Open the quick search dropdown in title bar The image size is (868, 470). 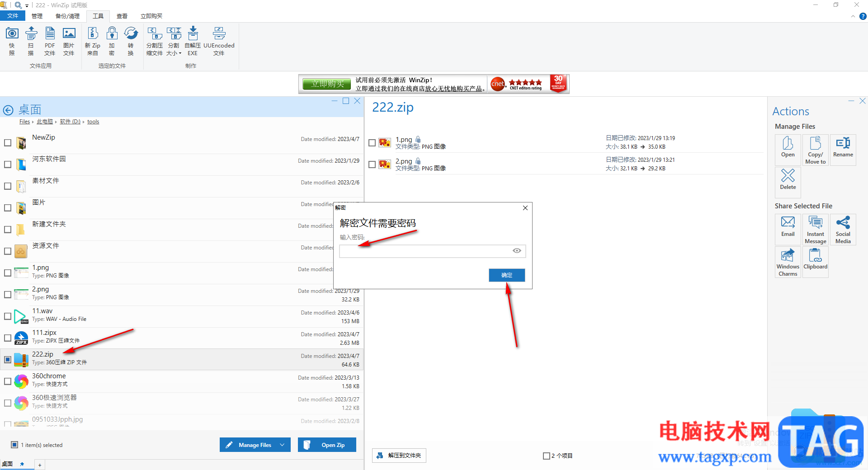point(27,5)
